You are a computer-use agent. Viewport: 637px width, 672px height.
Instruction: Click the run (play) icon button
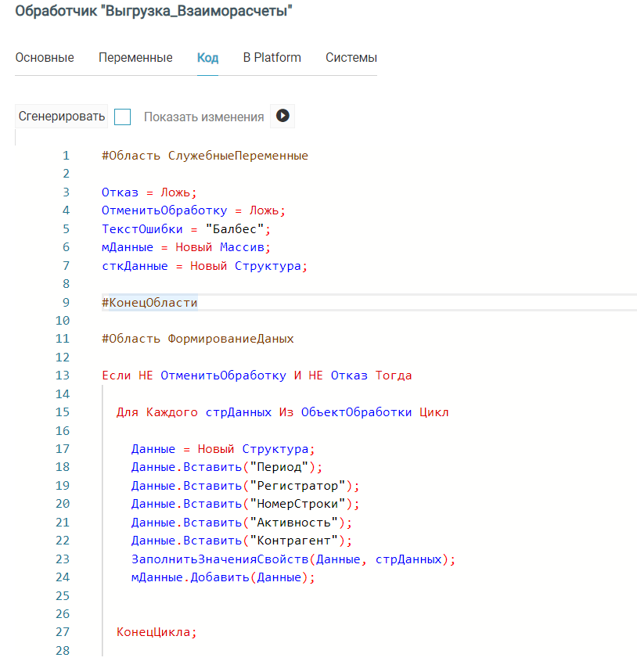tap(283, 116)
